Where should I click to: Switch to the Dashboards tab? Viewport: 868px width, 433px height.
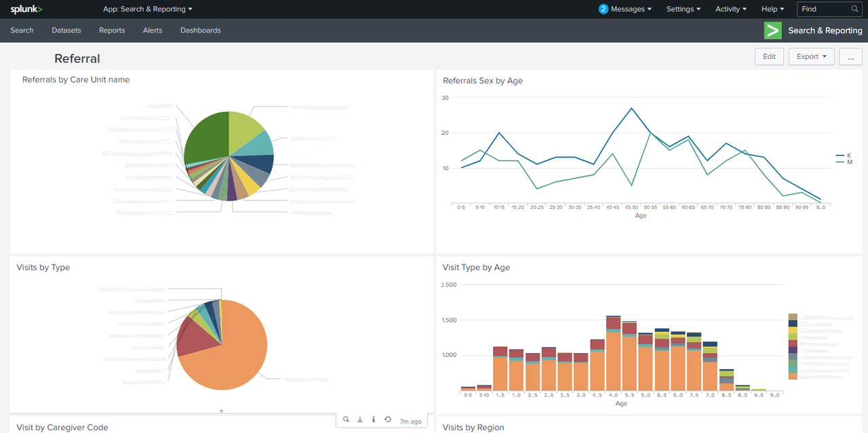[x=200, y=30]
